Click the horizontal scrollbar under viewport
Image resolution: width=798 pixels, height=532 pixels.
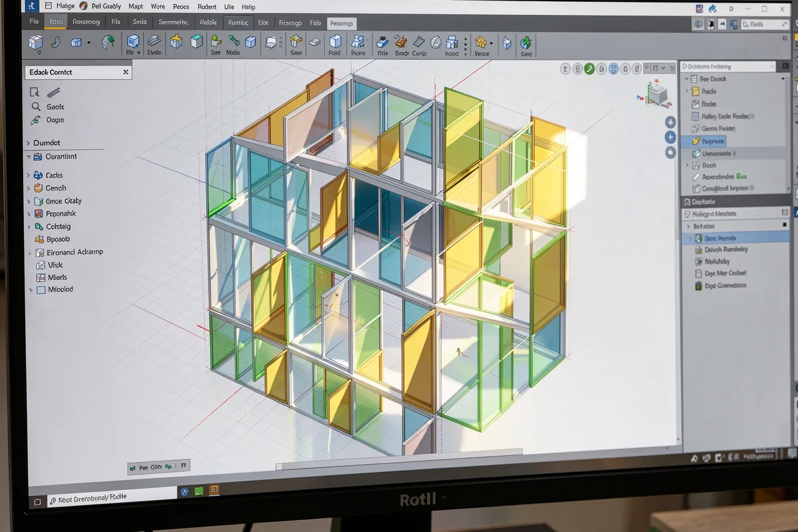398,460
